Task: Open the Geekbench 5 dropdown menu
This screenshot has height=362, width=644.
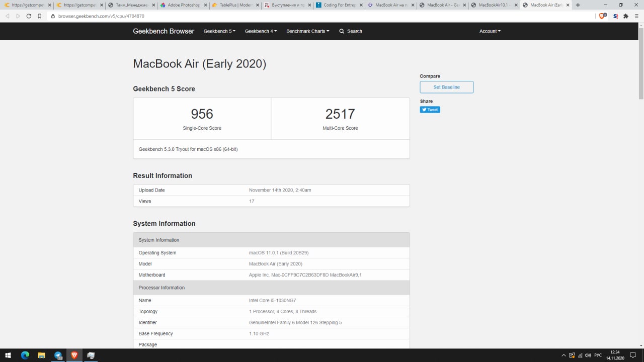Action: (219, 31)
